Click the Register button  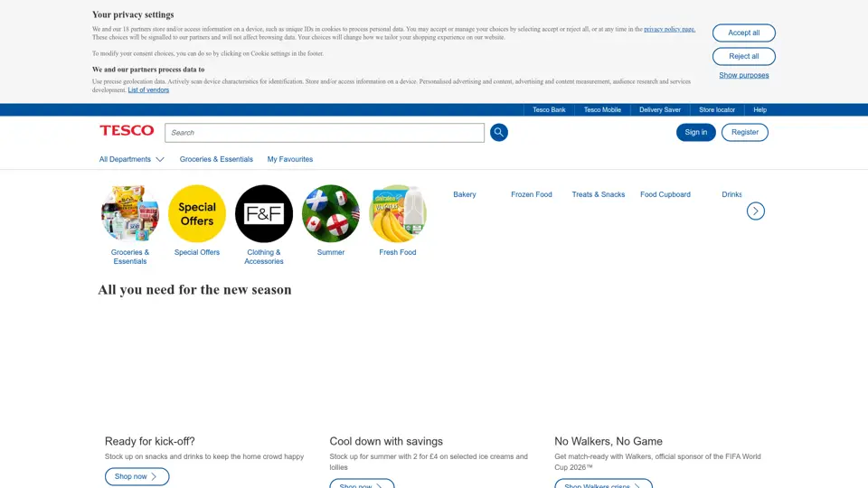[x=744, y=132]
